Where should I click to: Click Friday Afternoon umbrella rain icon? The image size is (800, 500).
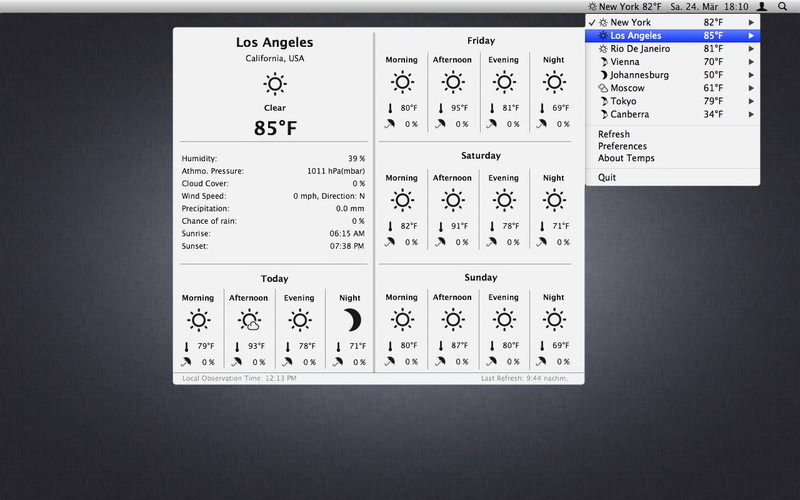[x=440, y=124]
